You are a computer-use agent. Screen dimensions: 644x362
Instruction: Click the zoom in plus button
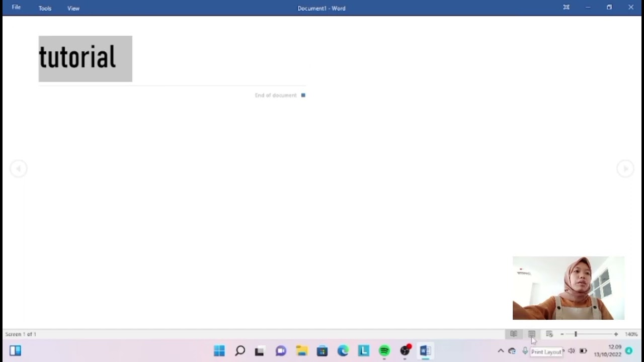pos(616,334)
